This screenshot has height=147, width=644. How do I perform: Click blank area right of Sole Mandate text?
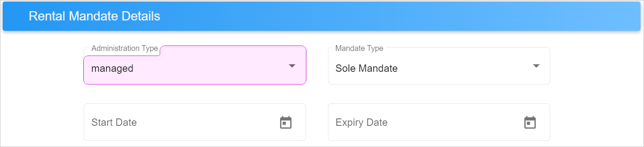tap(463, 68)
